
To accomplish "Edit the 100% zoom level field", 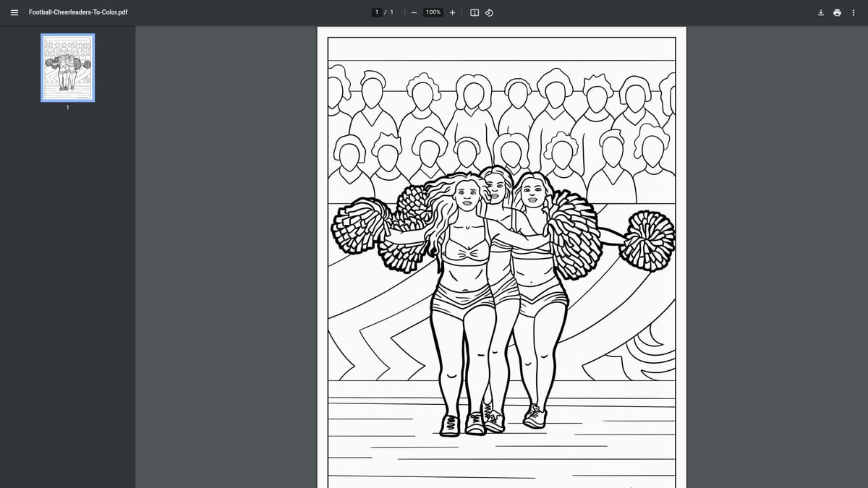I will [x=432, y=12].
